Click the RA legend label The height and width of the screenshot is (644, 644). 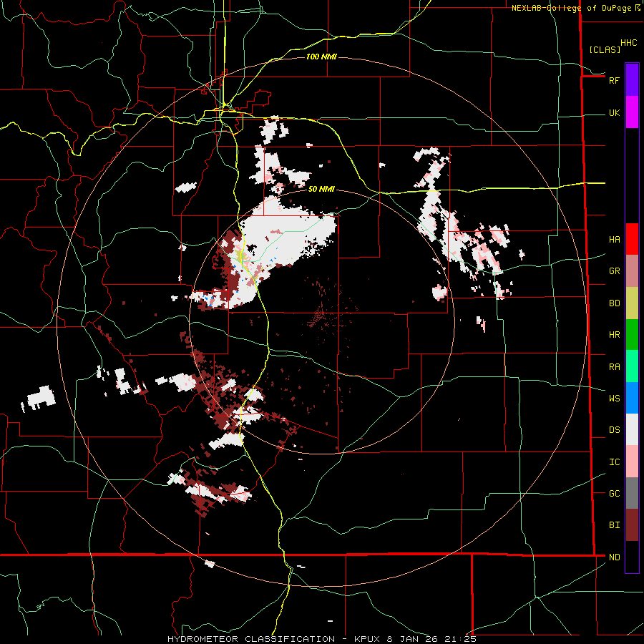[x=614, y=367]
